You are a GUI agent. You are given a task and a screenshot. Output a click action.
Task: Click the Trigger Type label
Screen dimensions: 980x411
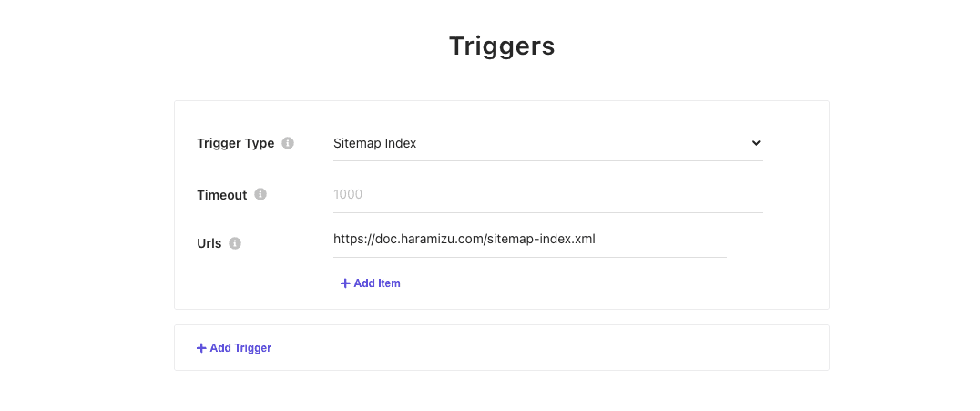[x=235, y=143]
